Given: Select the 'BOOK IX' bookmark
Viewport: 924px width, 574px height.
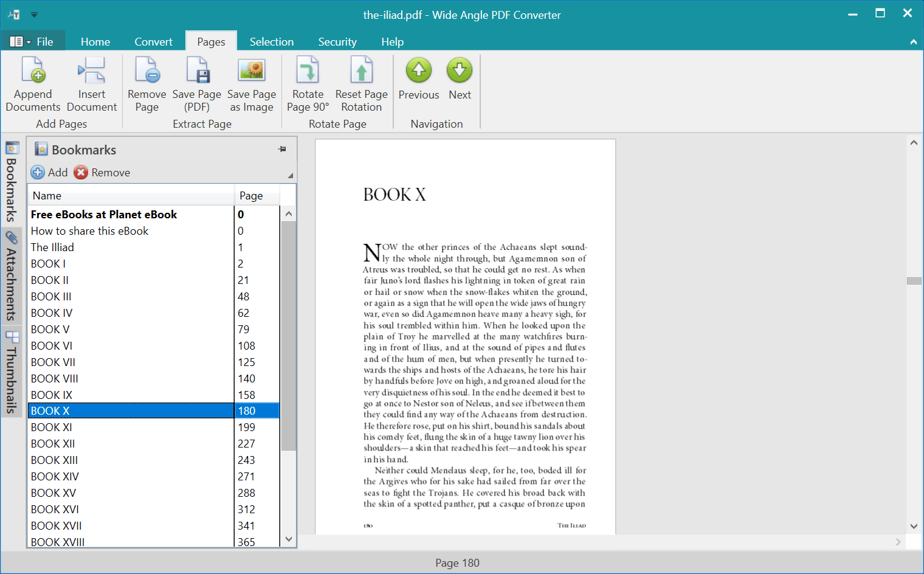Looking at the screenshot, I should click(x=131, y=395).
